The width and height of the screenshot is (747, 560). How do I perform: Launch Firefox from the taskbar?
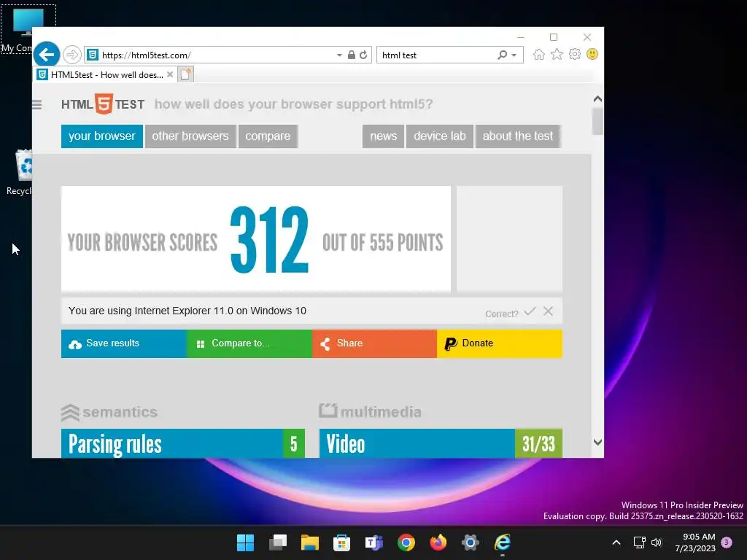438,542
